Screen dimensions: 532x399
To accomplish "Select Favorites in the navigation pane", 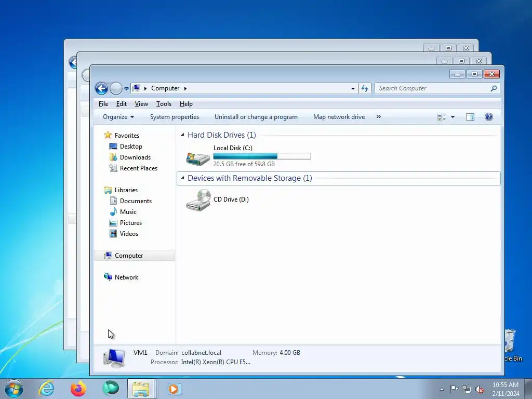I will click(x=127, y=136).
